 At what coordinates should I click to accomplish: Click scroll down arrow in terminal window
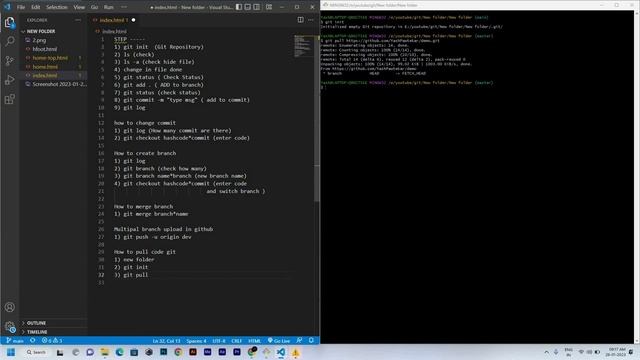tap(637, 341)
